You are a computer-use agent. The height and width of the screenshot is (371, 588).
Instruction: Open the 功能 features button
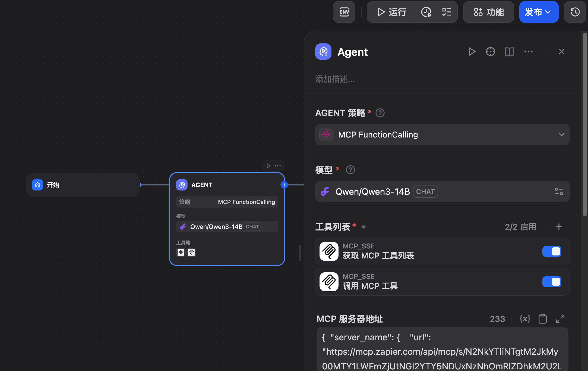[488, 12]
